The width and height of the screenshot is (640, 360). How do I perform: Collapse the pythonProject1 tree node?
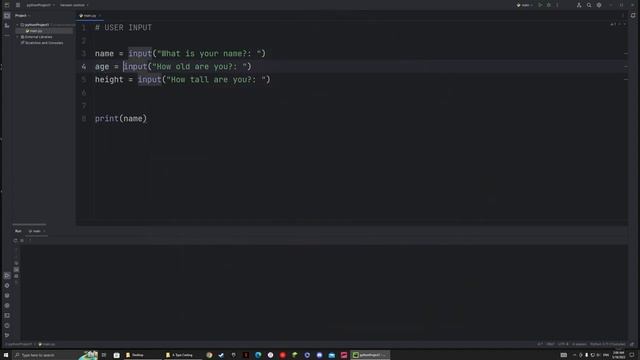18,25
